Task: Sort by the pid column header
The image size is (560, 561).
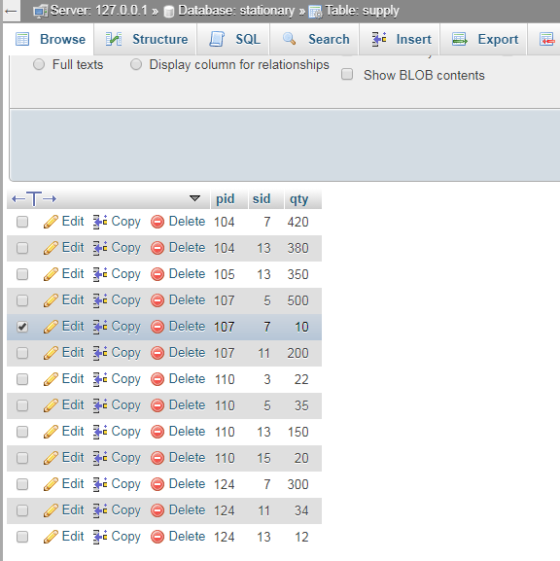Action: [225, 199]
